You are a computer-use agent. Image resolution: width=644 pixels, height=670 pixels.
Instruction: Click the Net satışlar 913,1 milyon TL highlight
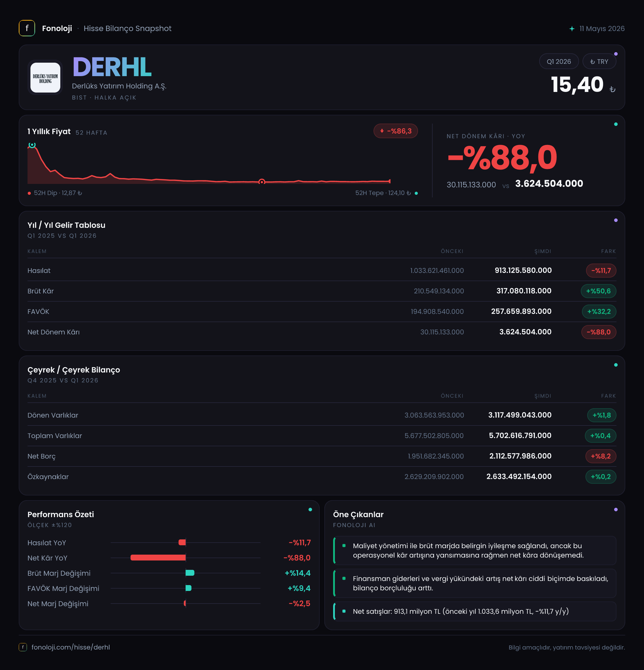point(475,611)
